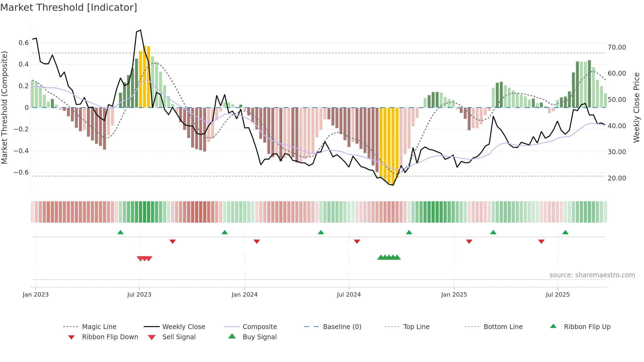Click the −0.6 composite axis label
The image size is (644, 362).
point(21,172)
